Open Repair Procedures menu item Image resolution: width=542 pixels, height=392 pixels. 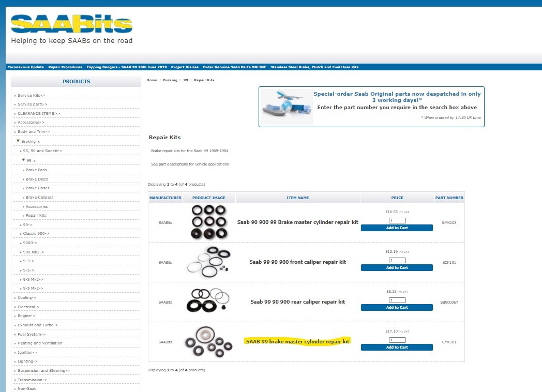coord(65,67)
